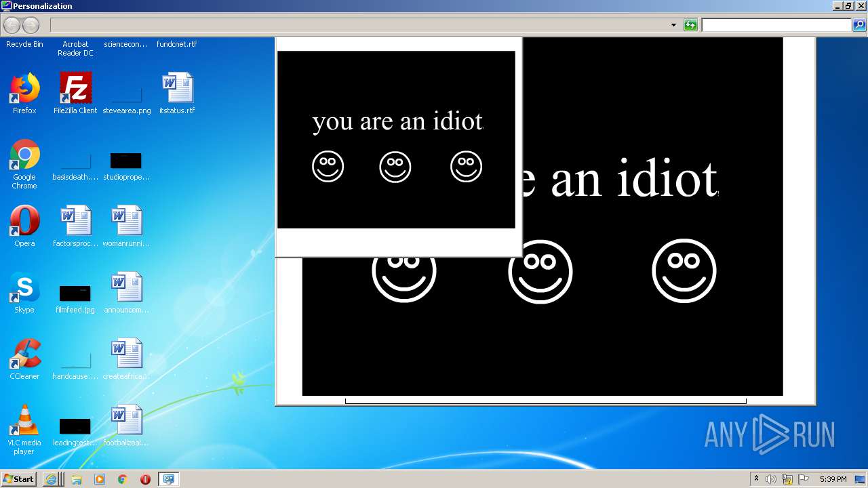Image resolution: width=868 pixels, height=488 pixels.
Task: Select the footballzeal... Word document
Action: [126, 425]
